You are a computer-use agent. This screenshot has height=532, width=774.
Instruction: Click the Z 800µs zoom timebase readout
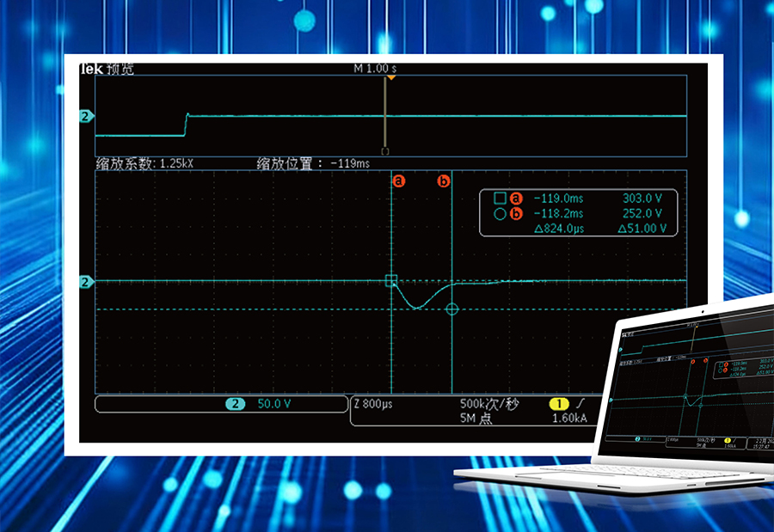pyautogui.click(x=373, y=404)
